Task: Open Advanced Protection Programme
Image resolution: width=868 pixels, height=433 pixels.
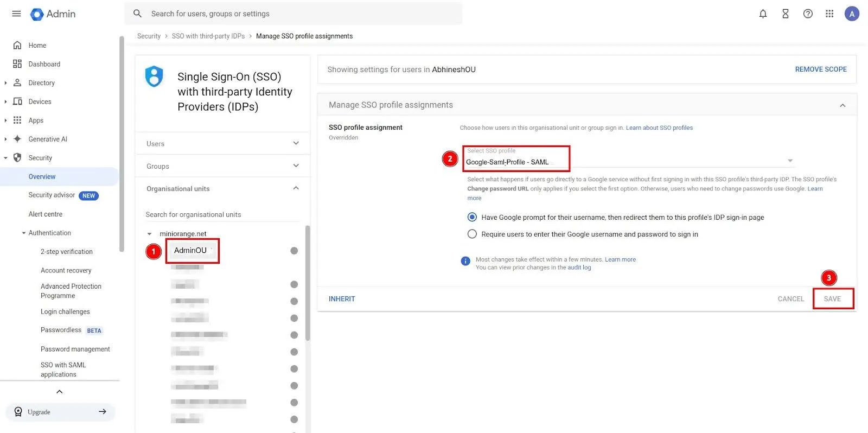Action: (71, 291)
